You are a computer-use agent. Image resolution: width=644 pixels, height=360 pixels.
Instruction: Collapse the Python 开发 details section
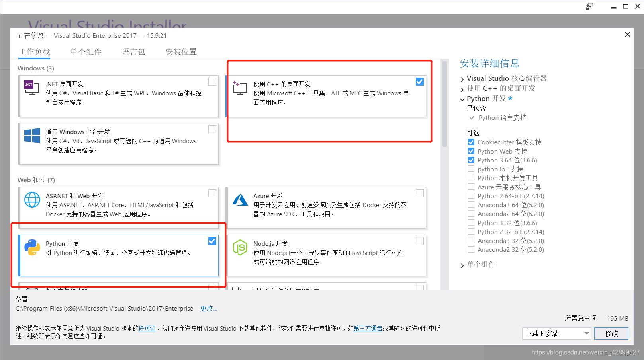[462, 99]
